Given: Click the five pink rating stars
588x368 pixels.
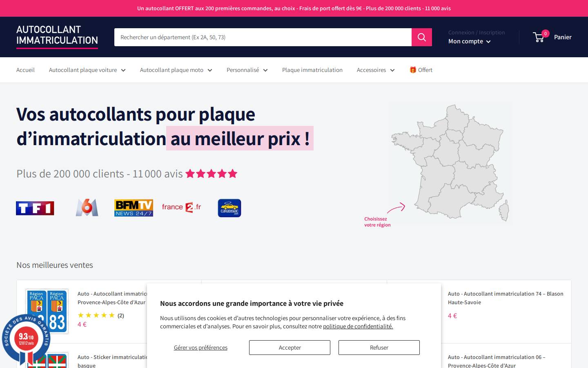Looking at the screenshot, I should point(212,174).
